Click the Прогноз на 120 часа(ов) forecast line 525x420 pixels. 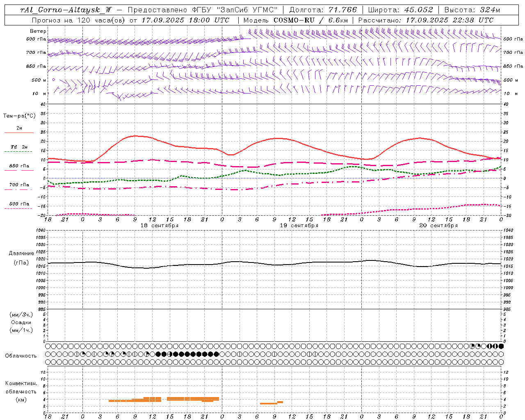(130, 20)
